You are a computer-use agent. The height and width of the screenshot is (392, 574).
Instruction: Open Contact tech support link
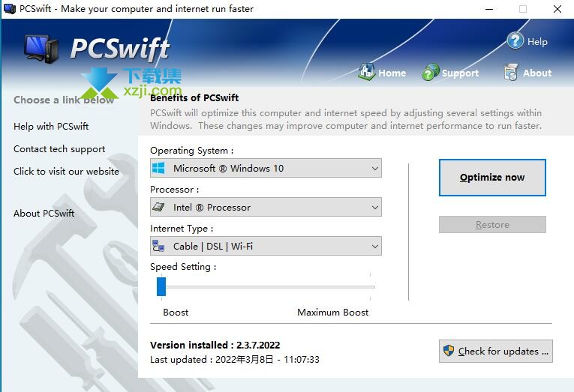pos(59,149)
